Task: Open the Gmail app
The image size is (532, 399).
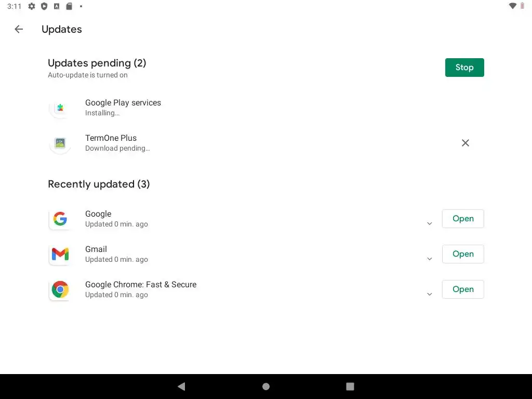Action: [463, 254]
